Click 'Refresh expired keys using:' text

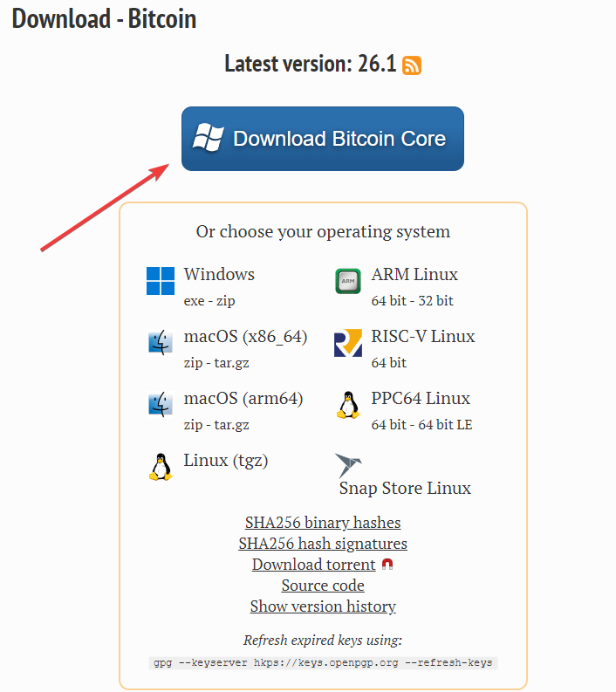click(323, 640)
